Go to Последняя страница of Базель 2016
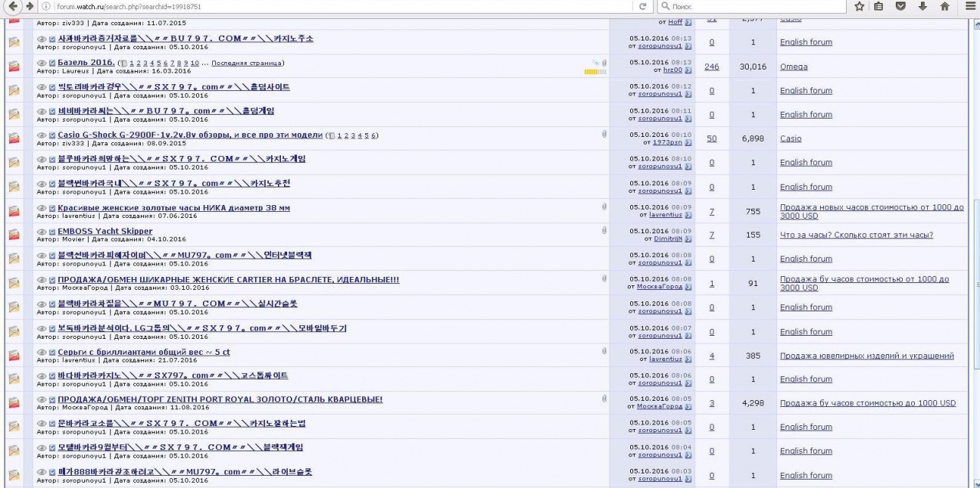Image resolution: width=980 pixels, height=488 pixels. (x=247, y=63)
